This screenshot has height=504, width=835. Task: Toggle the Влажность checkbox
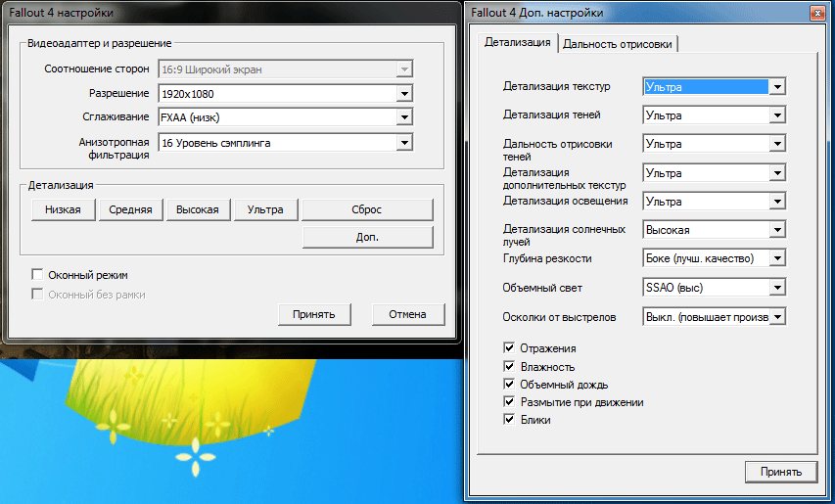(509, 366)
